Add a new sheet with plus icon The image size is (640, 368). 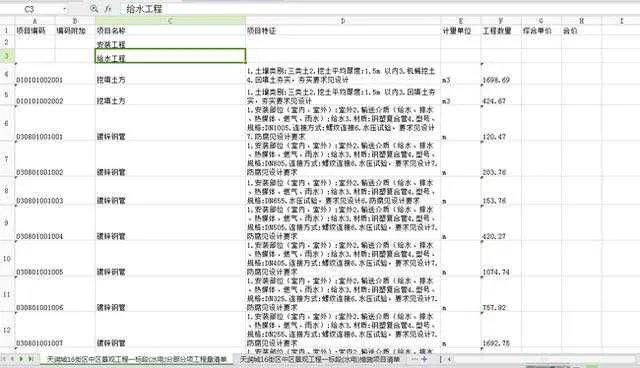point(424,359)
